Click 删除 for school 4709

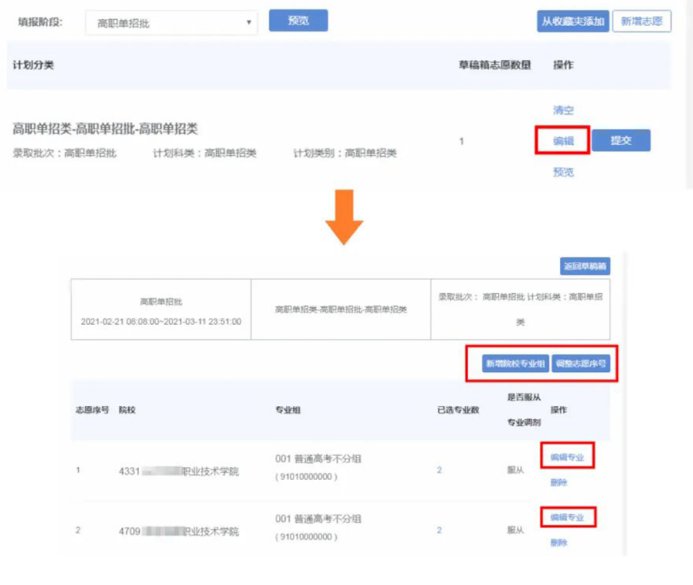coord(558,543)
